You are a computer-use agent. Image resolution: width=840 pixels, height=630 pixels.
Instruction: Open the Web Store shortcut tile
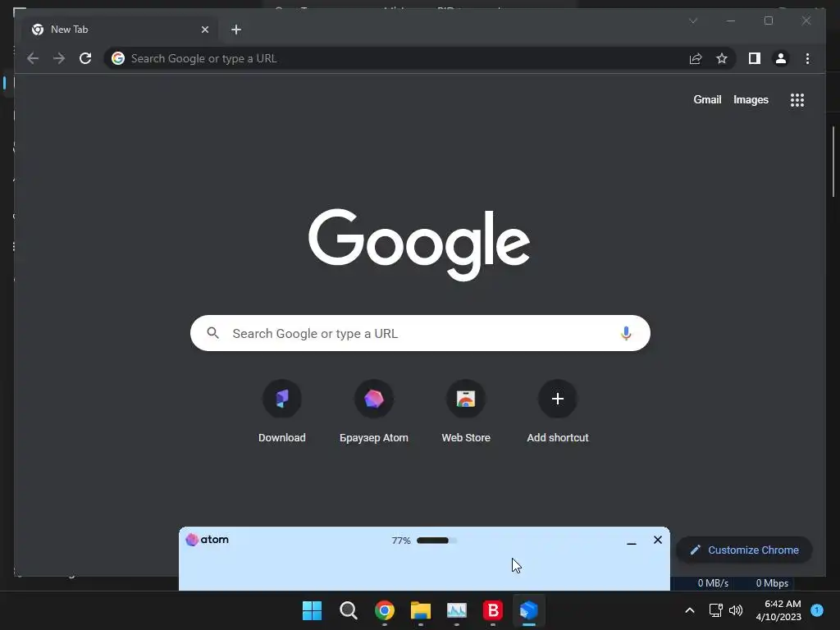[x=466, y=412]
